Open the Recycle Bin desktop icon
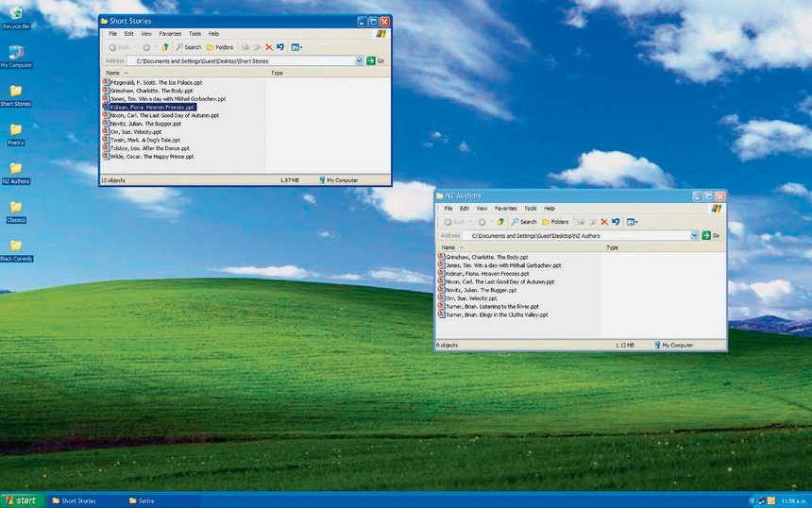Screen dimensions: 812x508 (x=16, y=17)
